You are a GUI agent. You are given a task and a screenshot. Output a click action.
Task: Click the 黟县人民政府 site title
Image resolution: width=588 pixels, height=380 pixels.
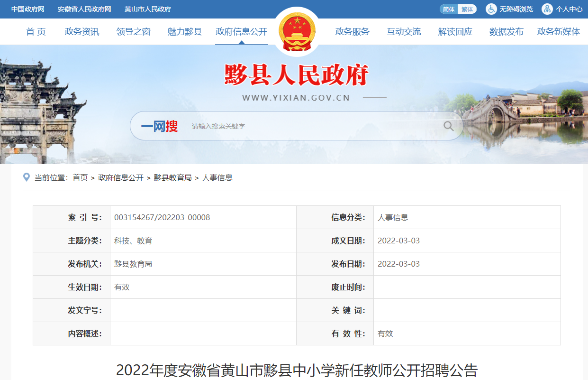click(x=297, y=75)
